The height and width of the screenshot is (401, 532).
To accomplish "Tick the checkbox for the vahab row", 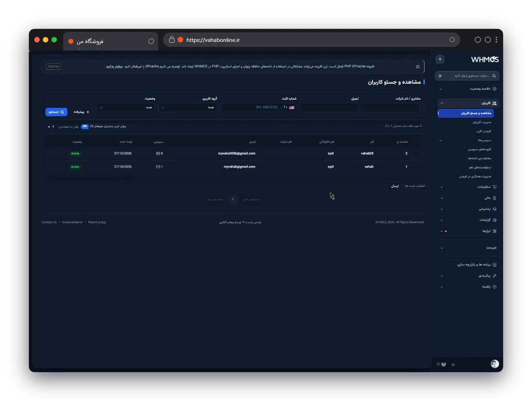I will coord(416,167).
